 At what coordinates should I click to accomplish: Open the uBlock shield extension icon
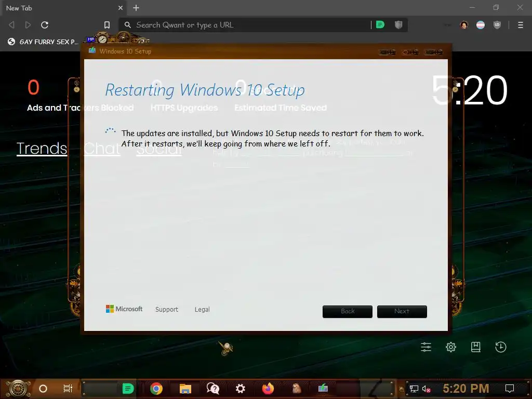497,25
